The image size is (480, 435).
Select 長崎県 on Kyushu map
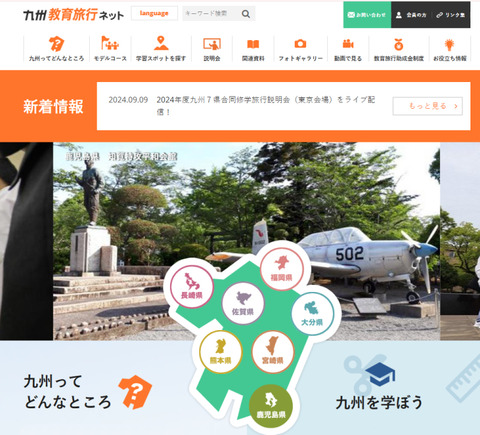[192, 287]
